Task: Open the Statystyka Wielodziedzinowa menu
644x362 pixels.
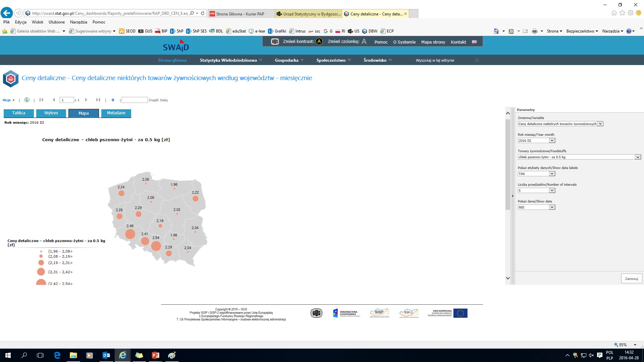Action: pos(231,60)
